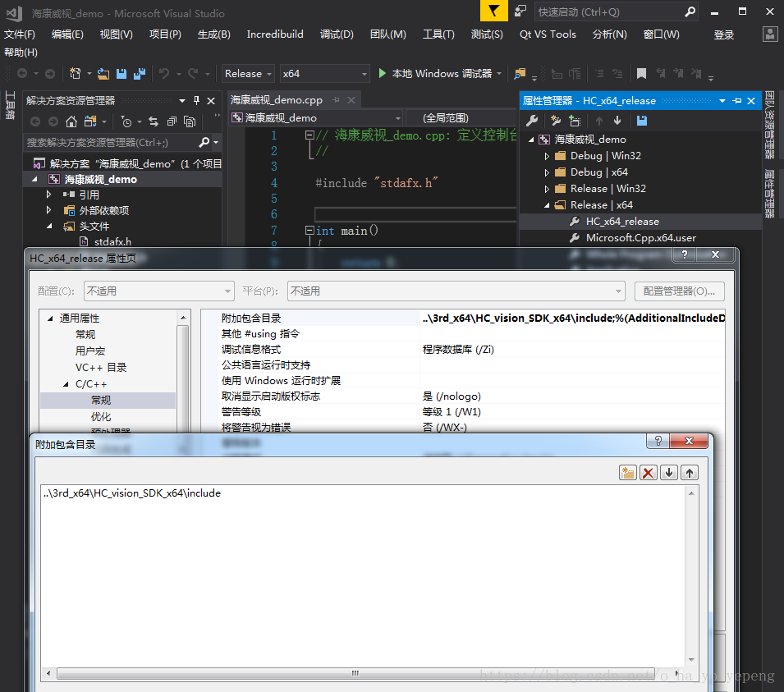Click the yellow feedback filter notification icon
This screenshot has width=784, height=692.
[x=494, y=11]
